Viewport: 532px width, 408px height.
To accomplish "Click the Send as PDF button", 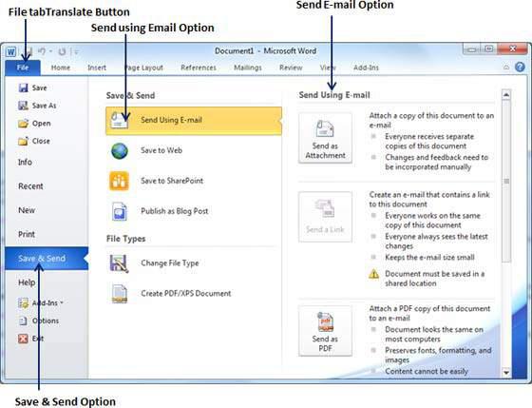I will tap(325, 331).
